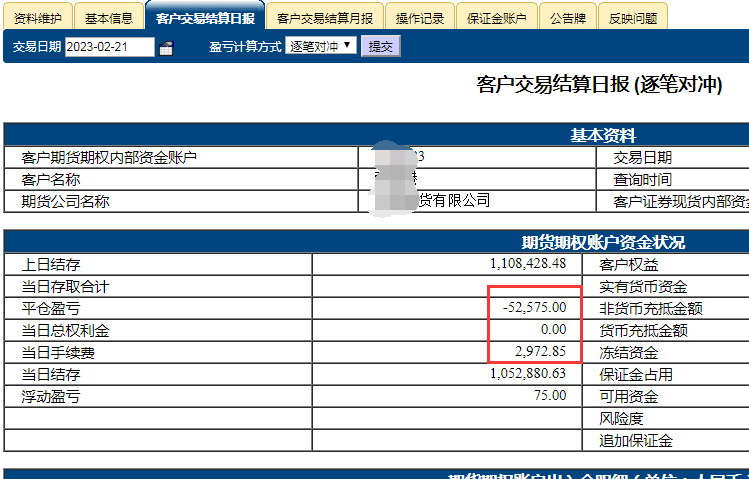Image resolution: width=749 pixels, height=479 pixels.
Task: Go to the 客户交易结算月报 tab
Action: point(325,18)
